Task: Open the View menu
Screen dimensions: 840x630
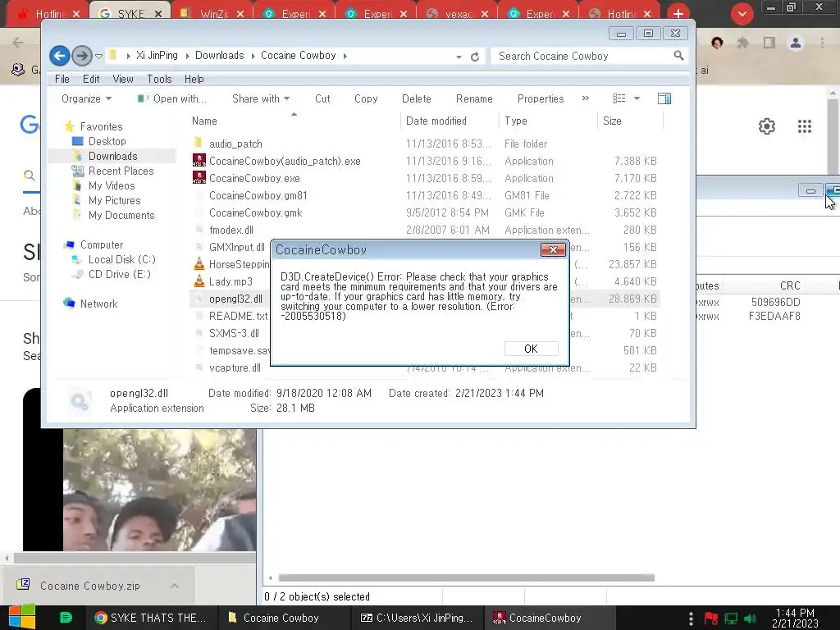Action: tap(123, 79)
